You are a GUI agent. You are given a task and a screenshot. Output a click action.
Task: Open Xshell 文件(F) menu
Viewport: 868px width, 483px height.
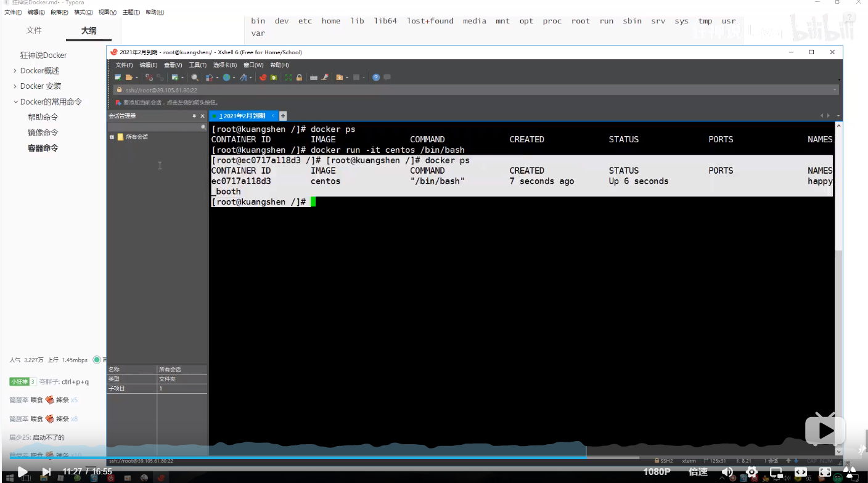[x=124, y=65]
